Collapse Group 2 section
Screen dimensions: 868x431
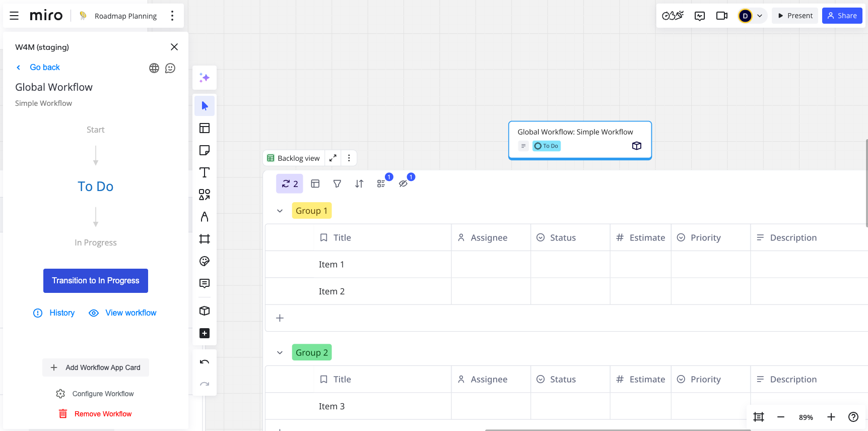pyautogui.click(x=280, y=353)
